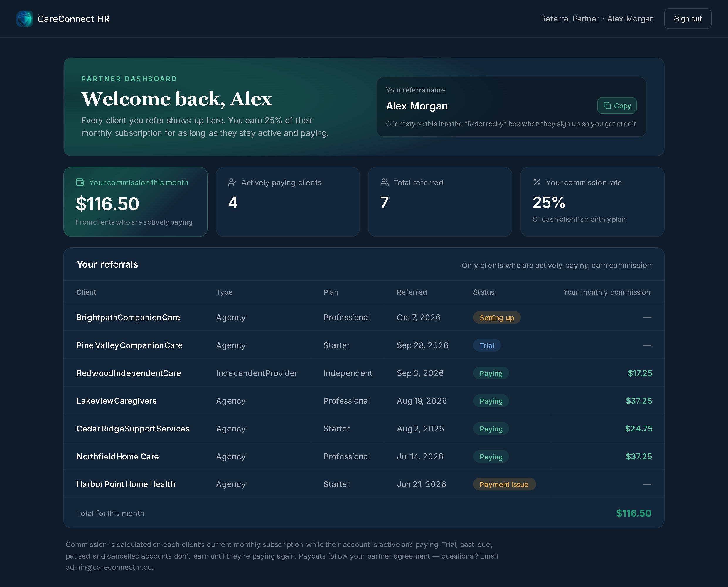Image resolution: width=728 pixels, height=587 pixels.
Task: Click Harbor Point Home Health client name
Action: click(126, 484)
